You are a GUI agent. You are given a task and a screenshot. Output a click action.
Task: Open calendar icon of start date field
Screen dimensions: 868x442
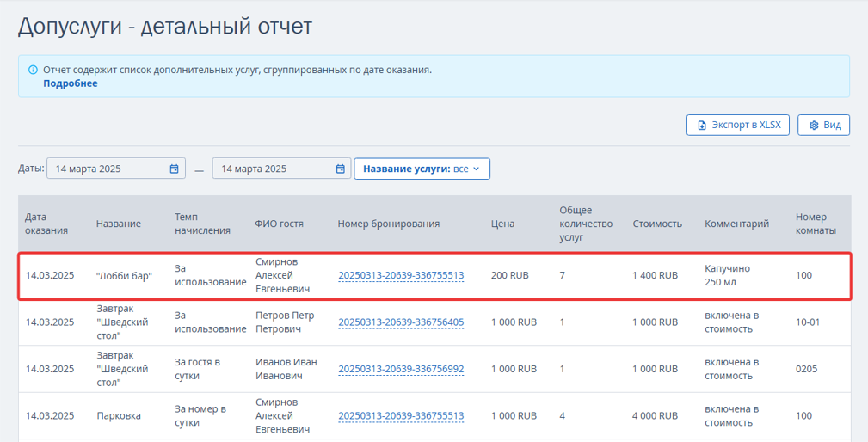point(174,169)
